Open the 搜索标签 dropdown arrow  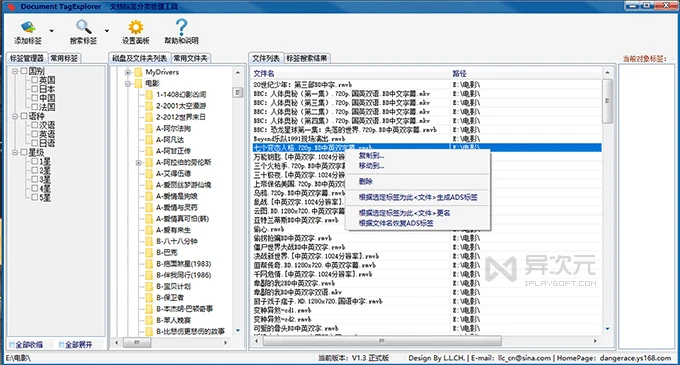click(107, 31)
